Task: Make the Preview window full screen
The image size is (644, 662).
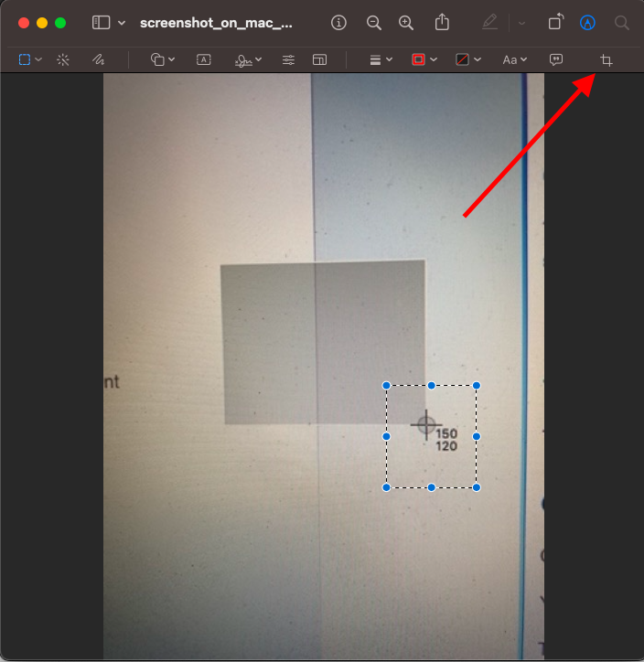Action: pos(60,23)
